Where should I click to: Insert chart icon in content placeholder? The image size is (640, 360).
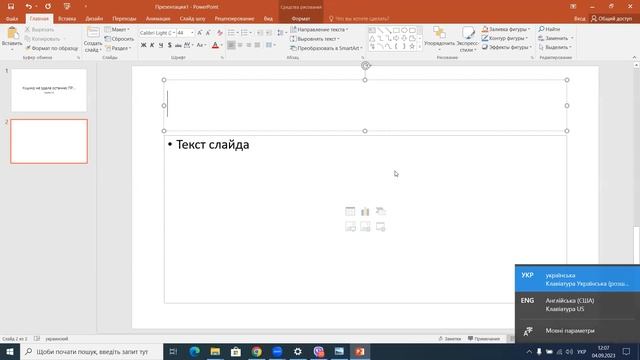365,211
